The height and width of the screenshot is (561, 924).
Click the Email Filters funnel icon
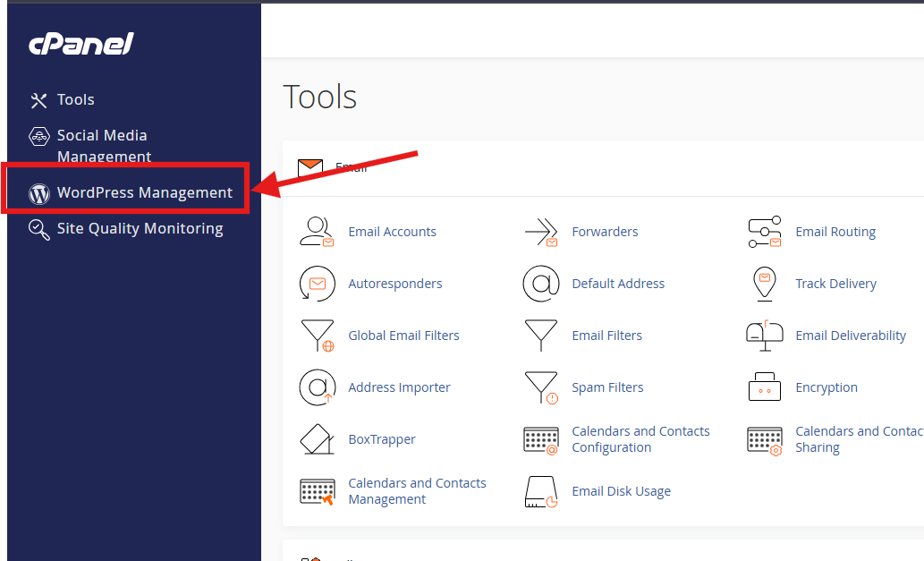pyautogui.click(x=541, y=336)
